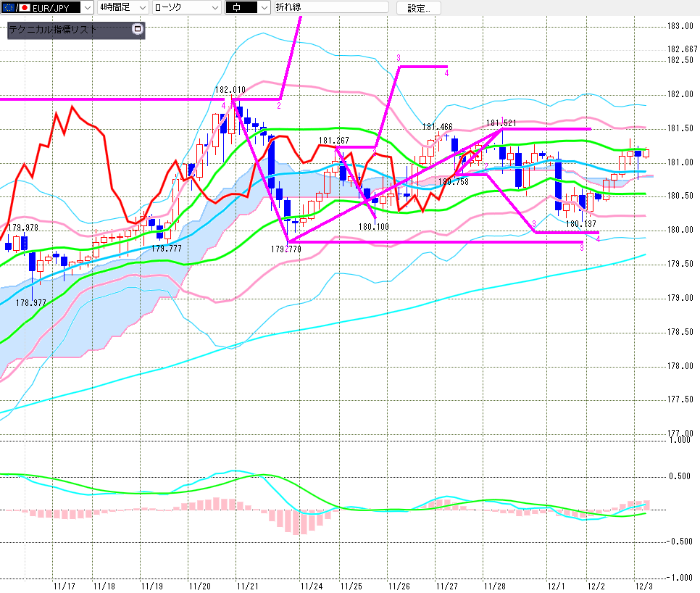Click the 11/17 date on time axis
The width and height of the screenshot is (700, 593).
click(x=64, y=585)
